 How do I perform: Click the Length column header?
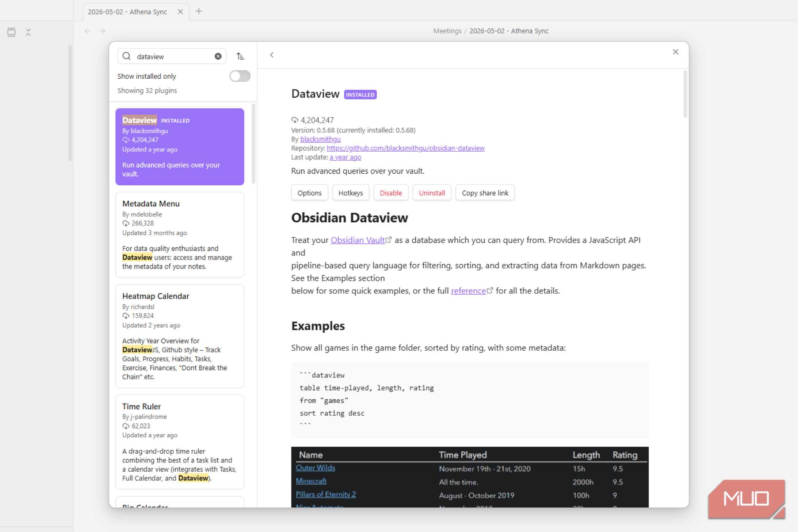(586, 455)
